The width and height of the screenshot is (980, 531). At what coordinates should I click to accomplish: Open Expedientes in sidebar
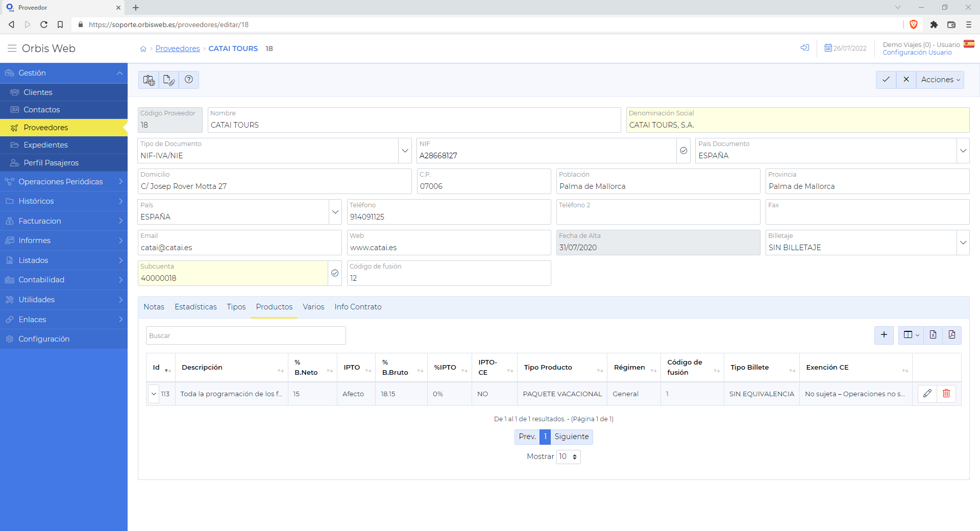pyautogui.click(x=64, y=145)
